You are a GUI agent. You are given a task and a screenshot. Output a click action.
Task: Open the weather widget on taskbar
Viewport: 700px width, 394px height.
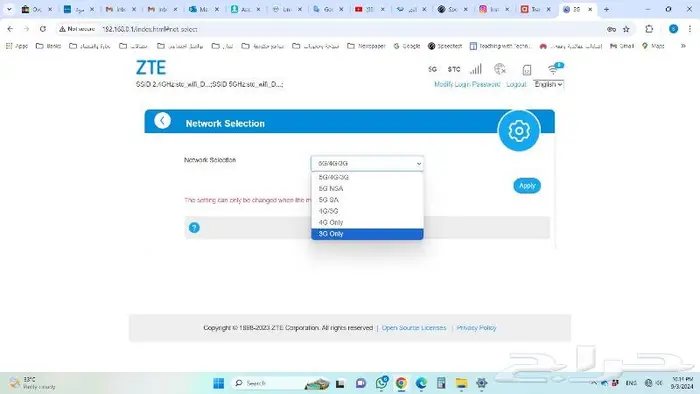pyautogui.click(x=33, y=383)
